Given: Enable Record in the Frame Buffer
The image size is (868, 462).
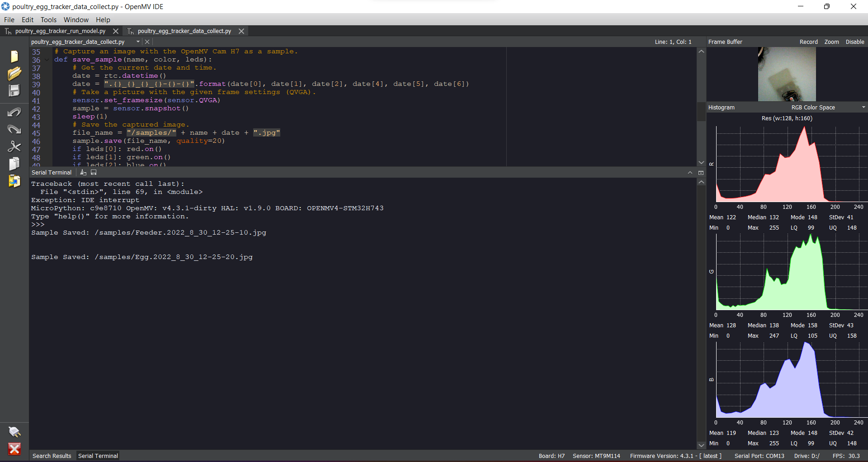Looking at the screenshot, I should pos(808,42).
